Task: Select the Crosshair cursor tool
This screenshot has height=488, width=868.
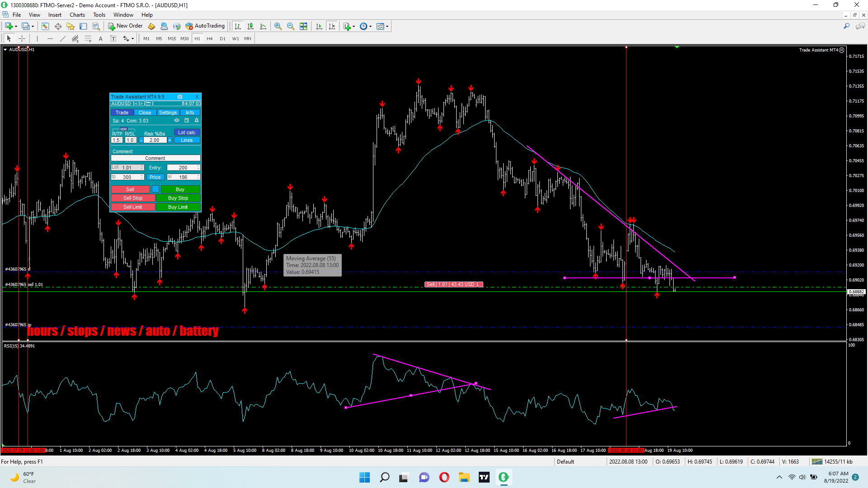Action: tap(22, 38)
